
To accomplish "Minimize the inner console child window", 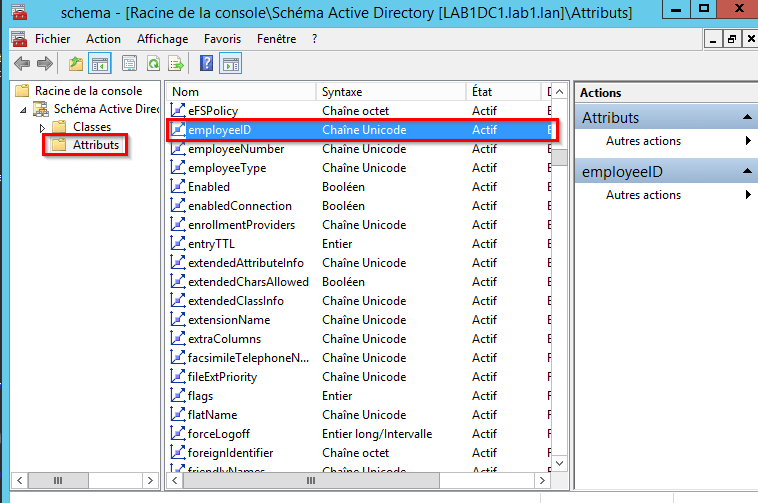I will (713, 39).
